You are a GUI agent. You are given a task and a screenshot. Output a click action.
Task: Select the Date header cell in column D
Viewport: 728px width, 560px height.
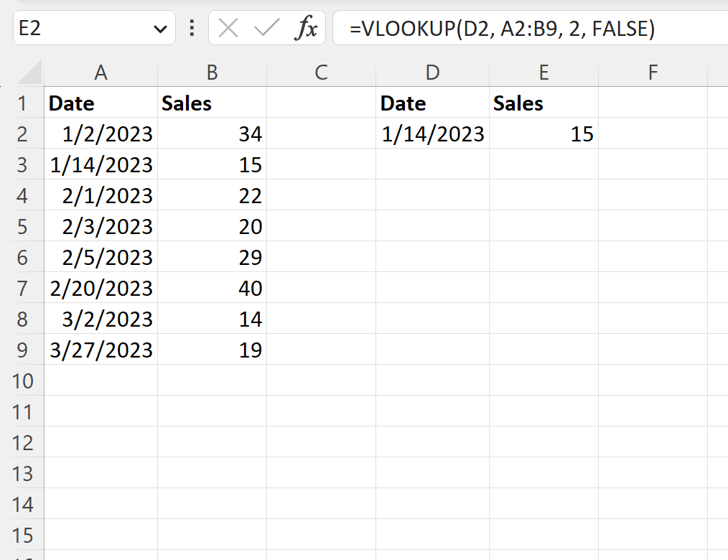click(432, 103)
